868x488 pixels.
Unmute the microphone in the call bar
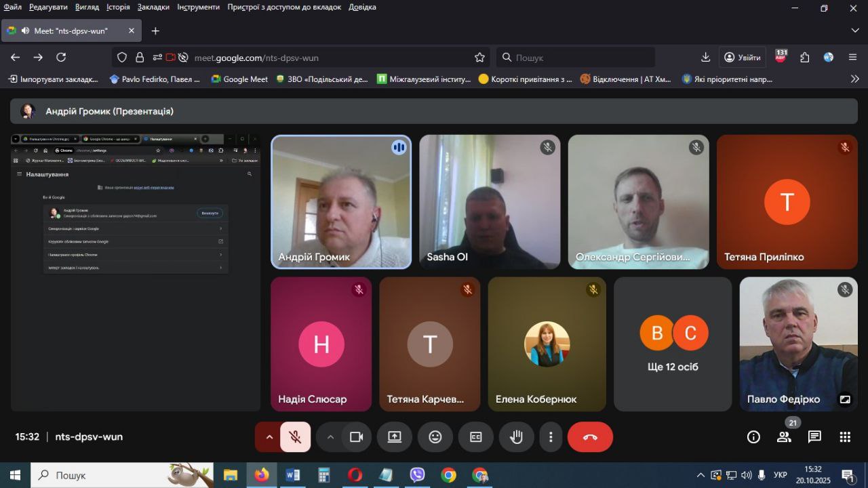coord(295,437)
